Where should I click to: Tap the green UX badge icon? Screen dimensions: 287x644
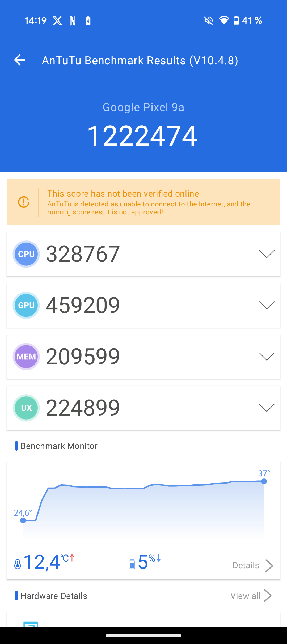26,408
